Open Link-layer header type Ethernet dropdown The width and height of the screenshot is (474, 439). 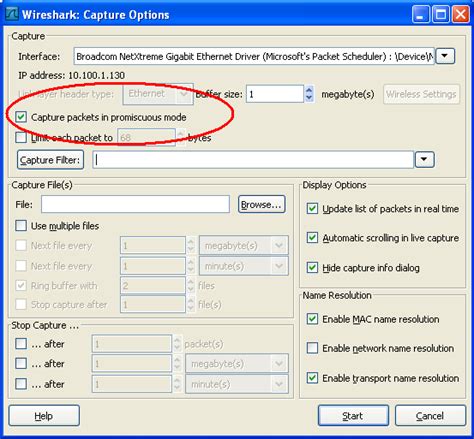pyautogui.click(x=158, y=94)
